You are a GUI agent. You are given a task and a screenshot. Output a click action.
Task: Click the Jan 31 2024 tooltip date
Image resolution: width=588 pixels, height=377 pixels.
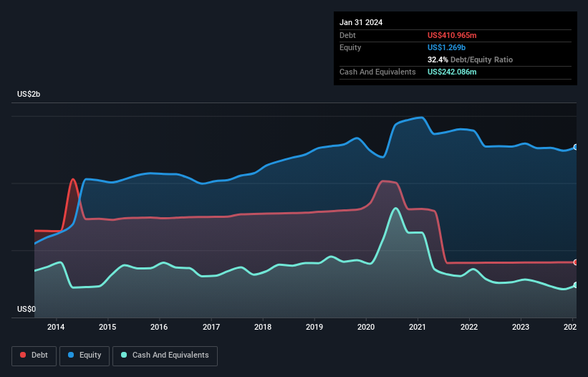[361, 22]
